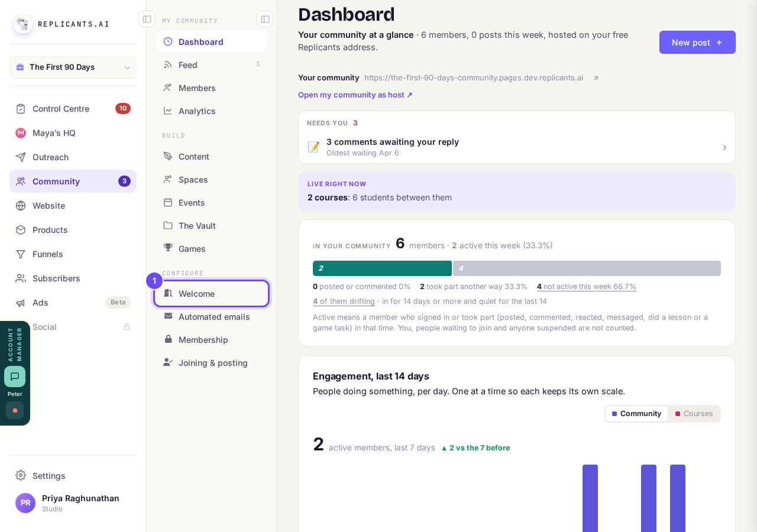Open the first-90-days community URL link
757x532 pixels.
click(474, 78)
